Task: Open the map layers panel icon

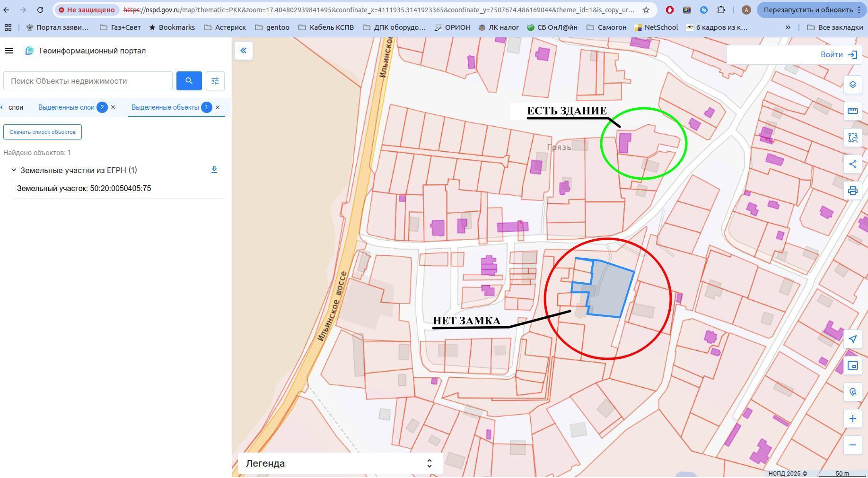Action: click(x=852, y=85)
